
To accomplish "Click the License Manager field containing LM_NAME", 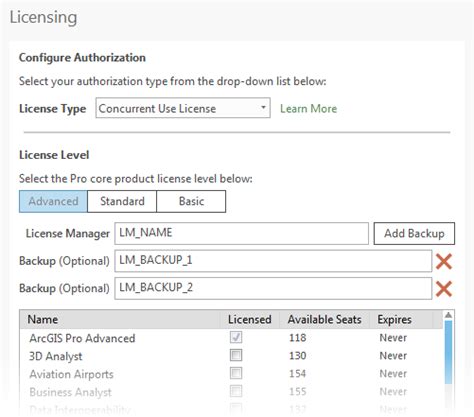I will 242,233.
